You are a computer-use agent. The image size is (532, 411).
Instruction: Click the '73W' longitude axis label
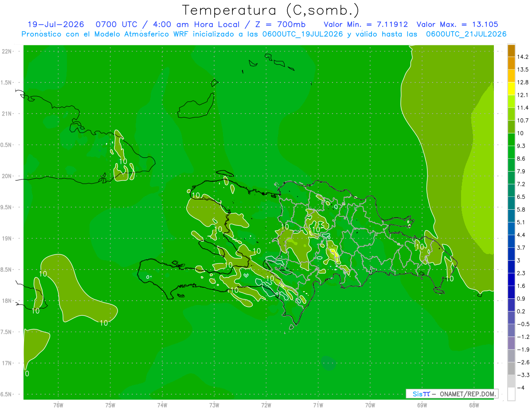point(214,405)
